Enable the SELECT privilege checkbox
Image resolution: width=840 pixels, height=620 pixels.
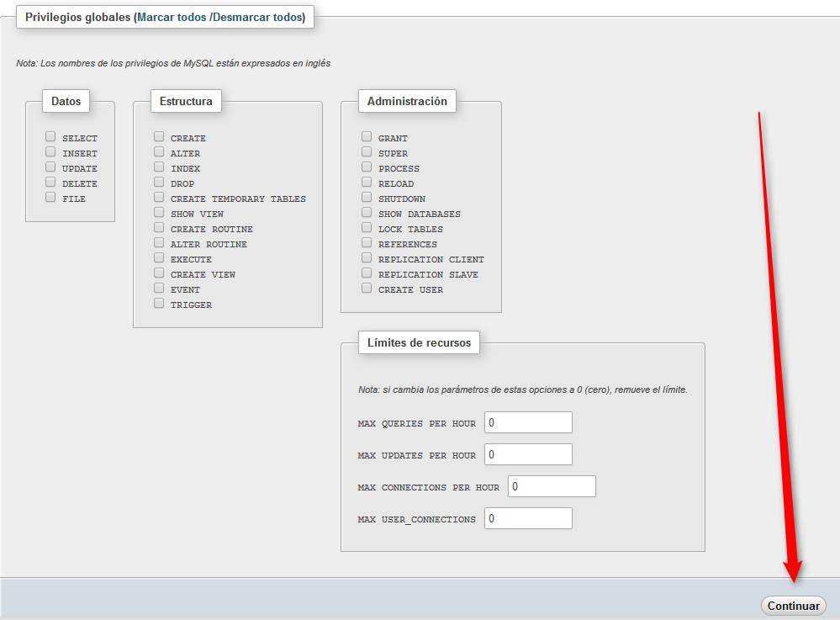[51, 137]
